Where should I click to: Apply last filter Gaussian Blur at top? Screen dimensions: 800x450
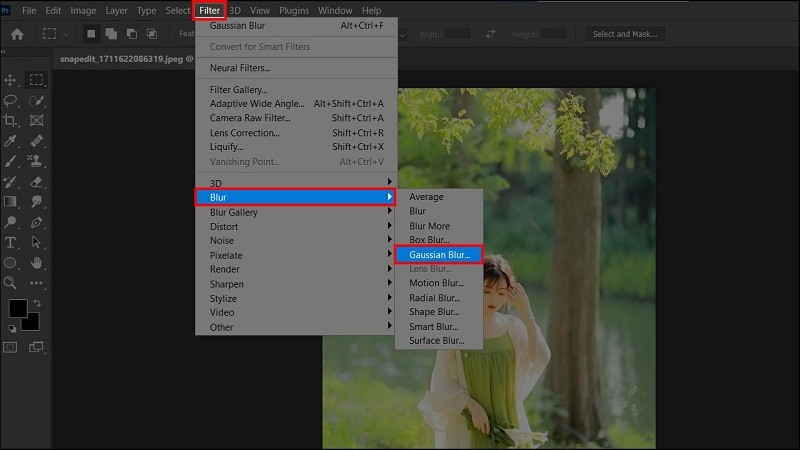click(296, 25)
